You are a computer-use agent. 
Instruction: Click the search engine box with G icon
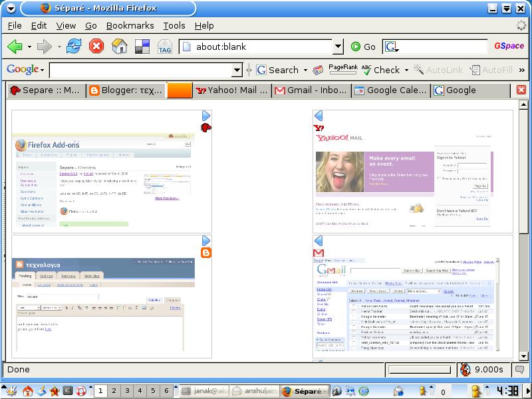coord(436,47)
